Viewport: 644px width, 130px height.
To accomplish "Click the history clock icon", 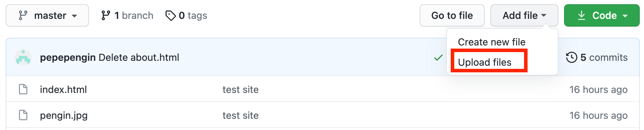I will pos(572,57).
